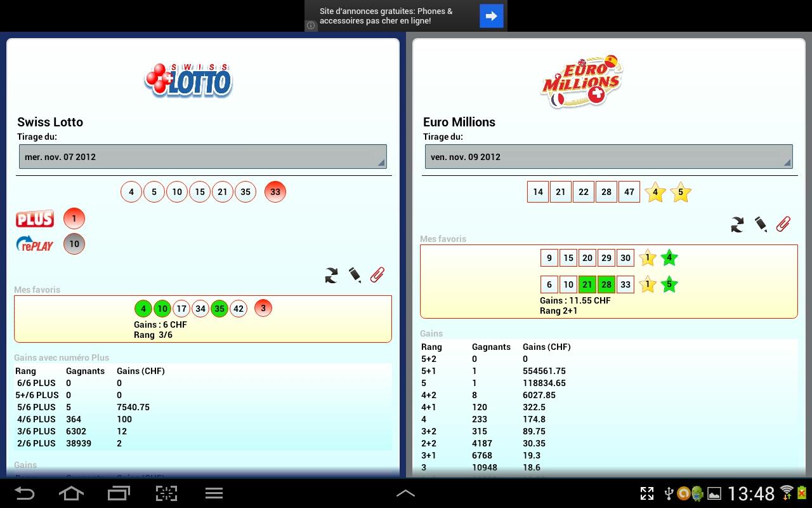Expand the bottom bar up chevron
The image size is (812, 508).
click(x=405, y=493)
